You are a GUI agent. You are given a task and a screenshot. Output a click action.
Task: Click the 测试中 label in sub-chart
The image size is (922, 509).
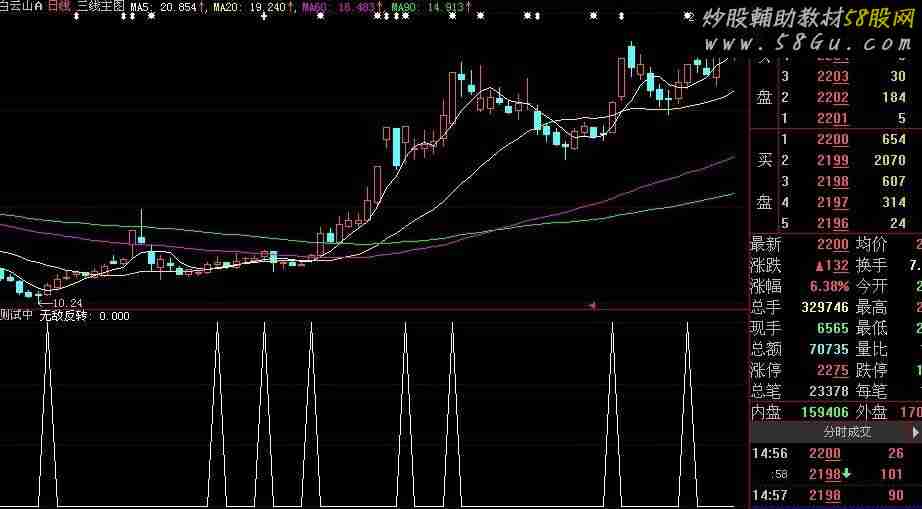(16, 316)
